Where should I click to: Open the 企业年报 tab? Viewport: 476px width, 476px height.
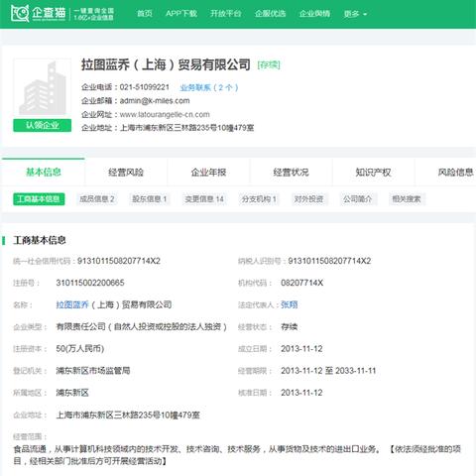(208, 172)
